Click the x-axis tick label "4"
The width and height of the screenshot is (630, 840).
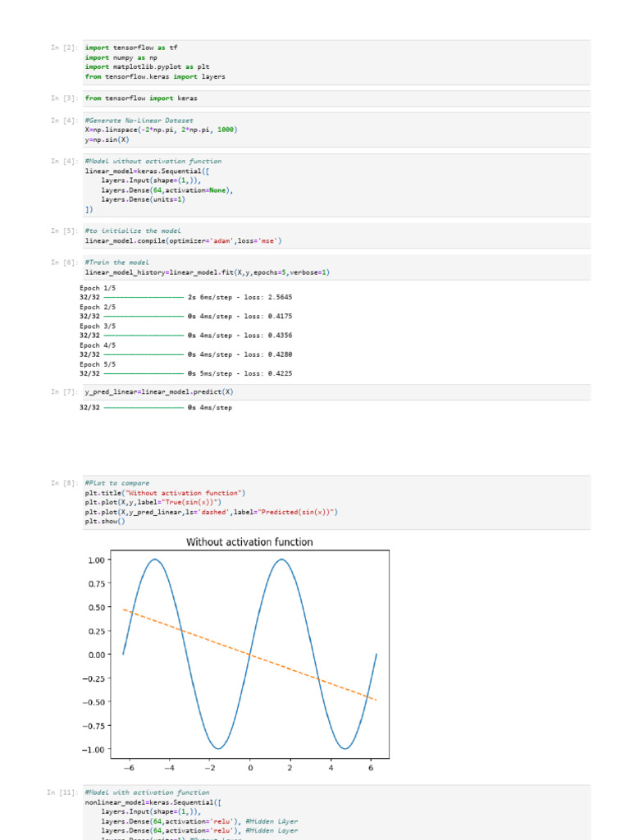click(331, 768)
